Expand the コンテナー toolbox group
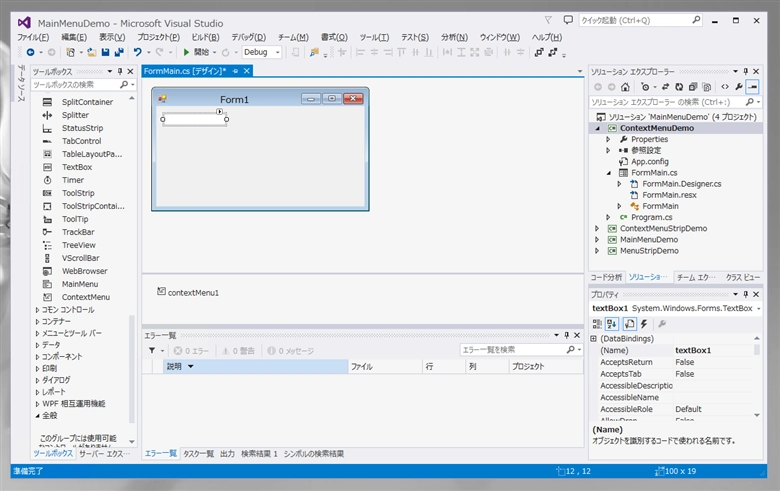 [37, 321]
